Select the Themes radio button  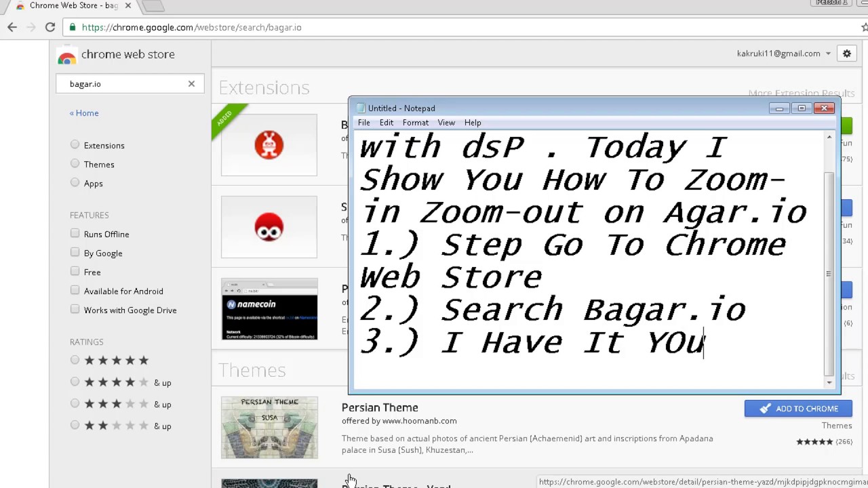click(x=75, y=163)
